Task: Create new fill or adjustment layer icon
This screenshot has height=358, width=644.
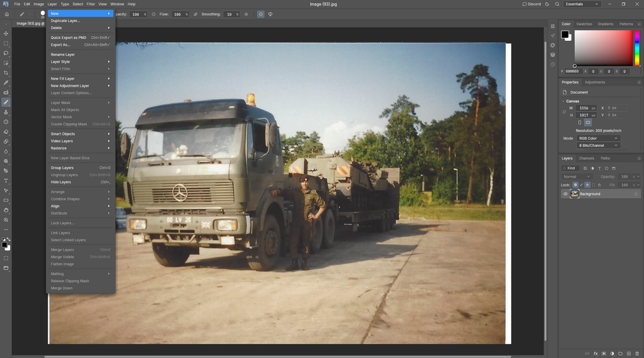Action: (612, 354)
